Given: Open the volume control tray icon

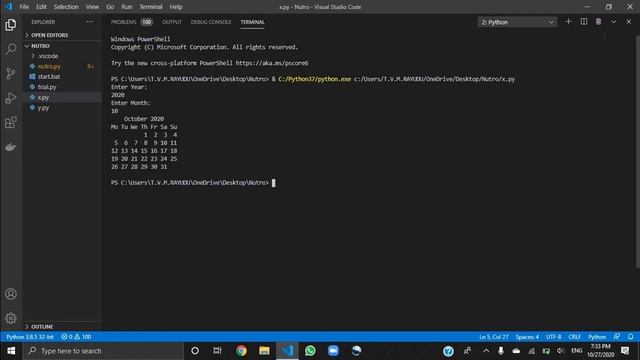Looking at the screenshot, I should pos(560,351).
